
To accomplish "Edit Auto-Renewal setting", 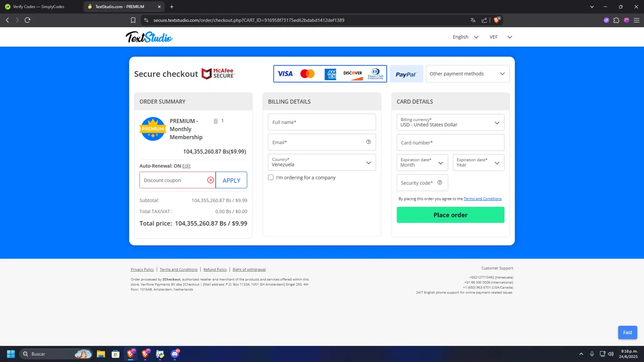I will [186, 166].
